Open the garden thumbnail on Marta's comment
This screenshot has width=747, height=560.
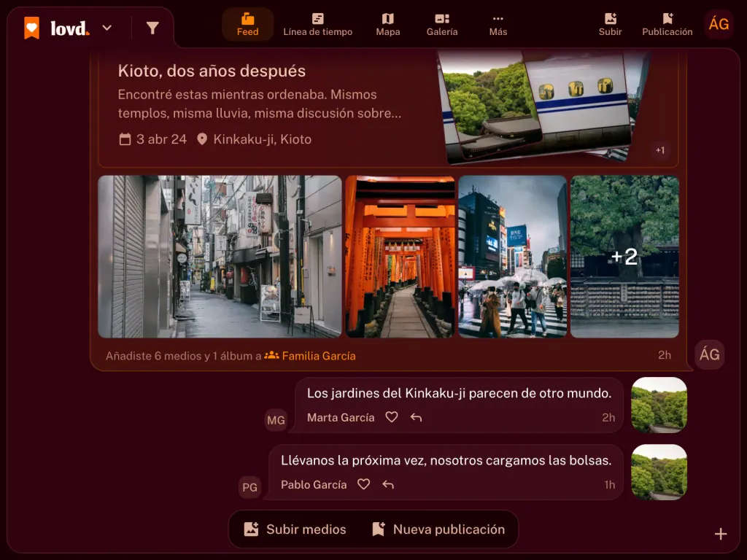point(659,405)
